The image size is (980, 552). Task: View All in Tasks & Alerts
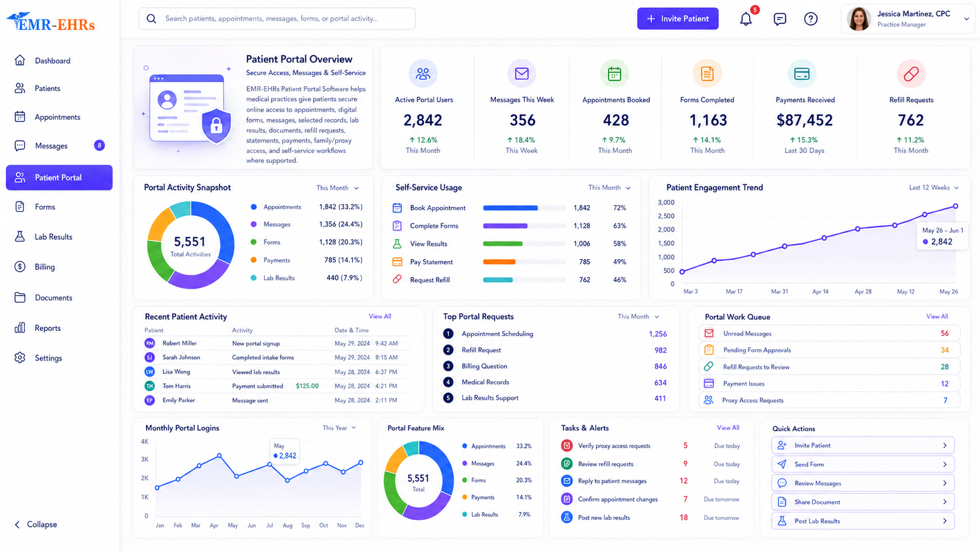(728, 428)
